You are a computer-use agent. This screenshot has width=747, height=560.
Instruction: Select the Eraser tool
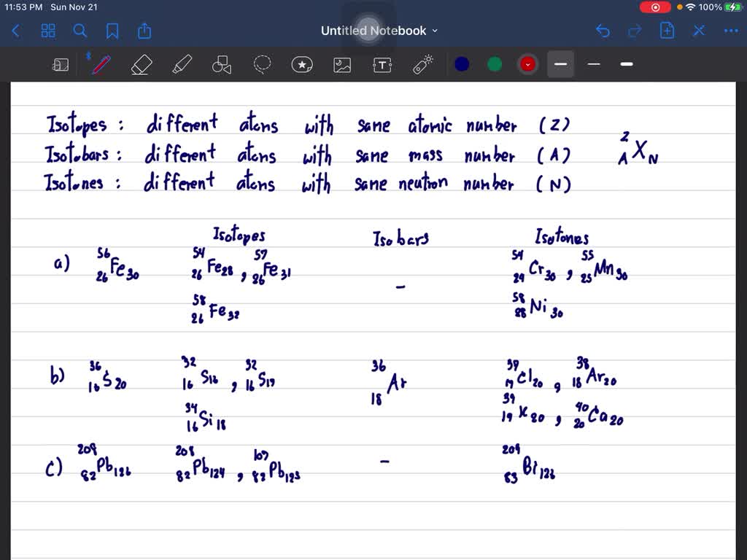[142, 64]
